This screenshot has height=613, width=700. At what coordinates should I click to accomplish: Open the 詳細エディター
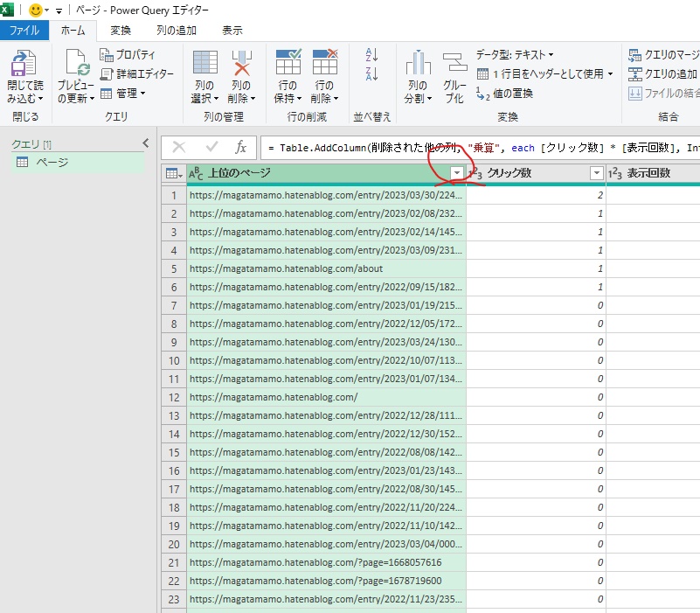(136, 73)
